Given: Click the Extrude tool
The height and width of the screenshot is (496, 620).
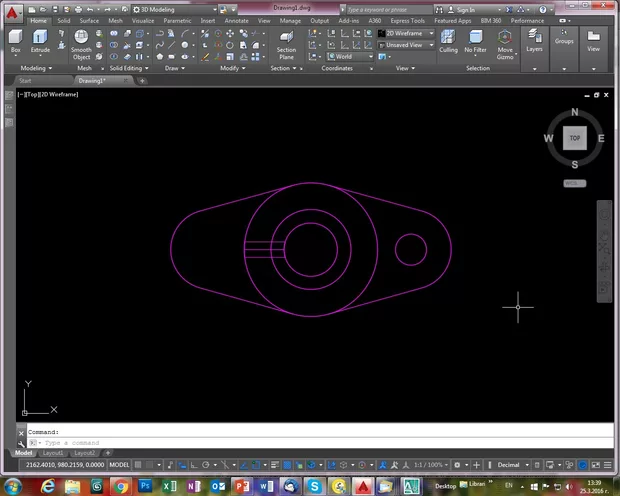Looking at the screenshot, I should tap(41, 40).
